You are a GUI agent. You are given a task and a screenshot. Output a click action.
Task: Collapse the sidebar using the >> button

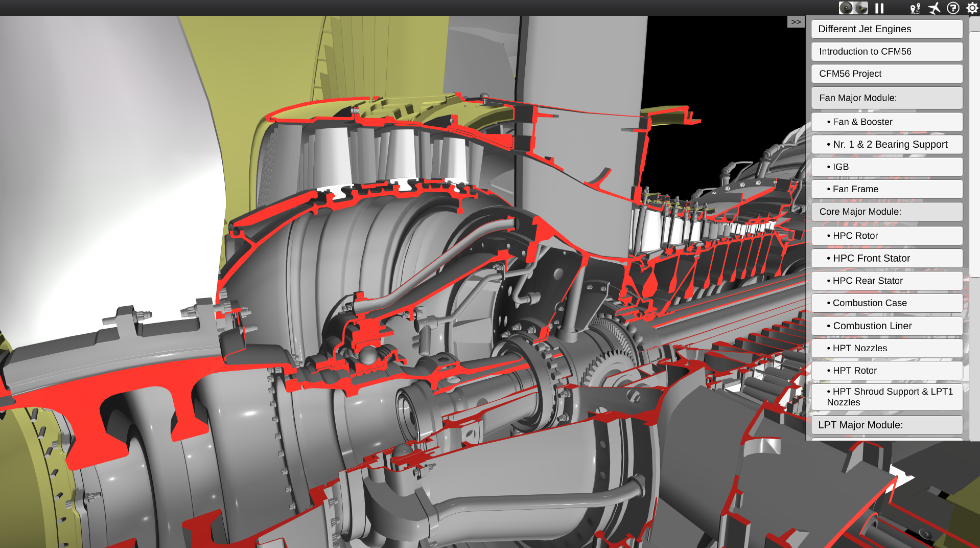tap(796, 21)
